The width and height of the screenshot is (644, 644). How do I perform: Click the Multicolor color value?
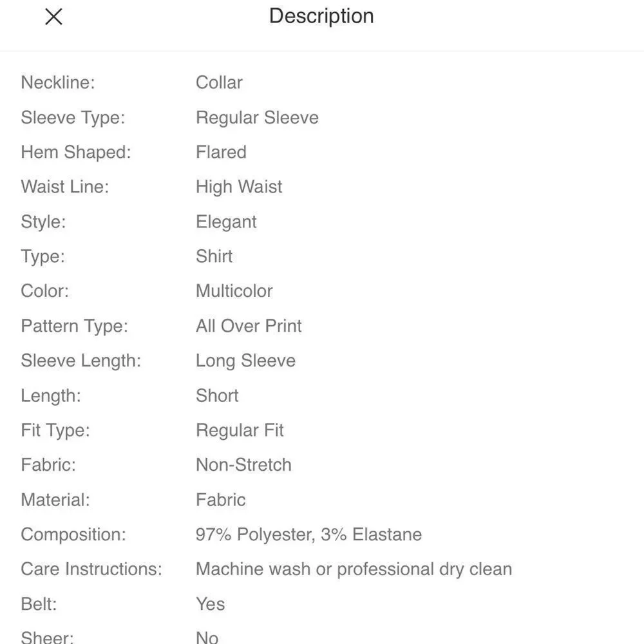tap(234, 291)
